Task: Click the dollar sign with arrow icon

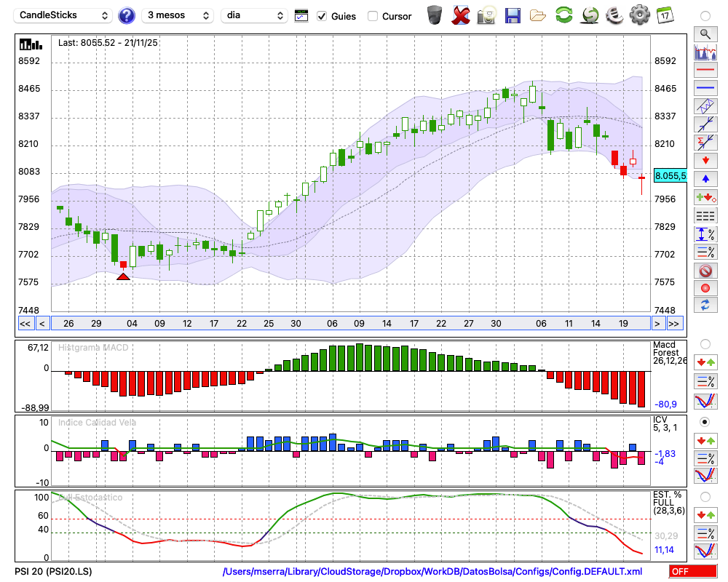Action: point(590,15)
